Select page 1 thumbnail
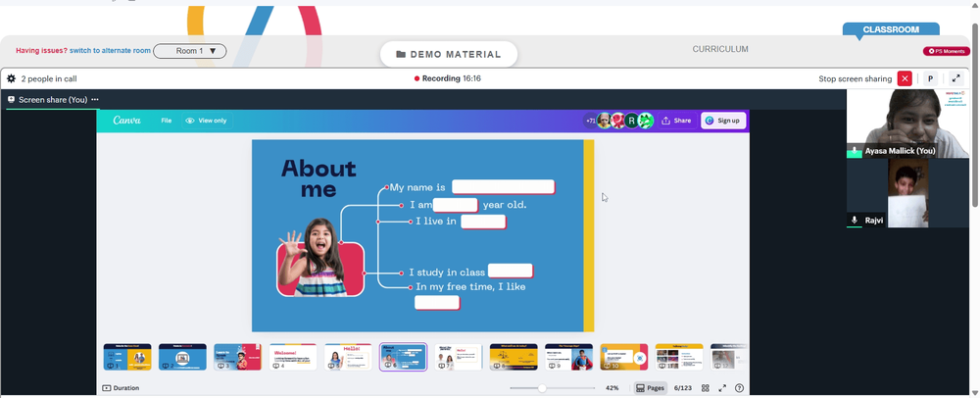Viewport: 980px width, 398px height. coord(126,357)
